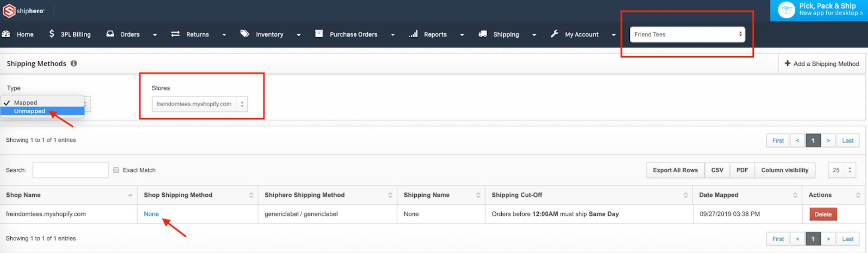
Task: Open the My Account menu
Action: point(581,34)
